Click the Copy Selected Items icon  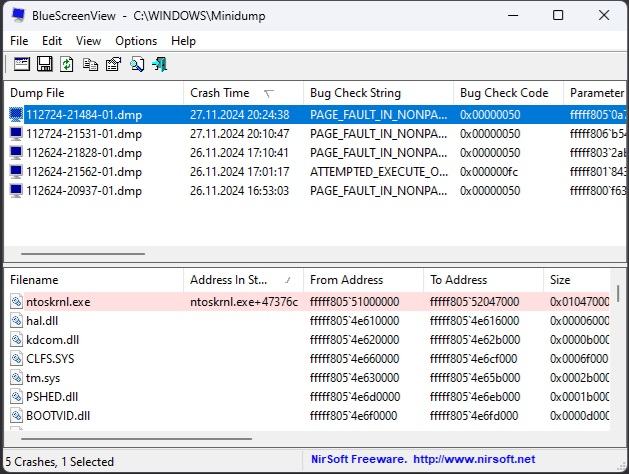click(x=90, y=64)
